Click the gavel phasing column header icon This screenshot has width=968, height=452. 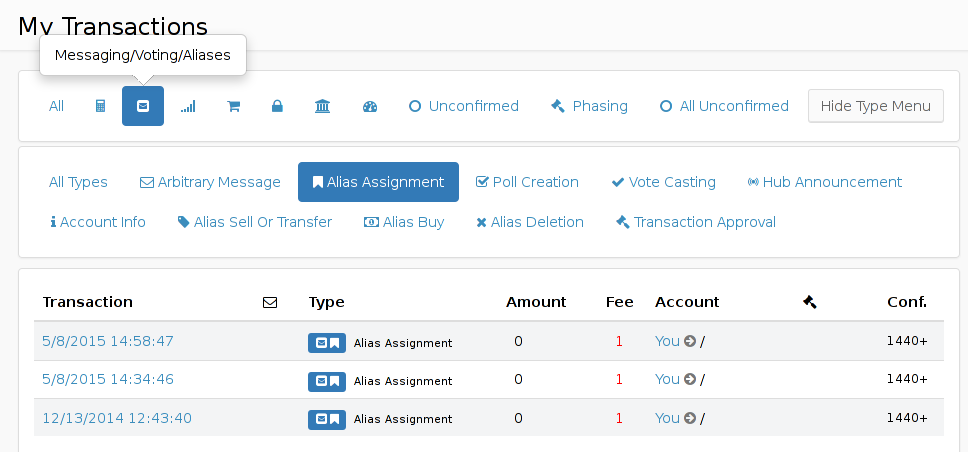coord(809,302)
